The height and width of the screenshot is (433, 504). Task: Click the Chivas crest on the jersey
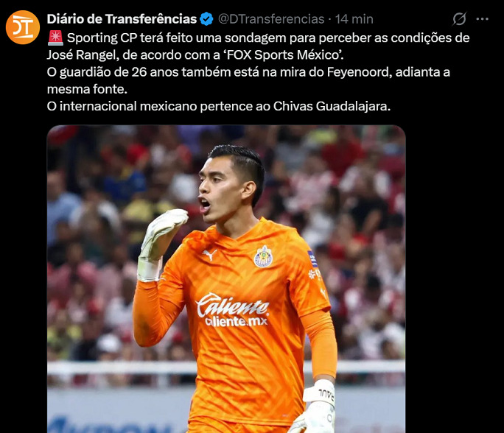(263, 257)
